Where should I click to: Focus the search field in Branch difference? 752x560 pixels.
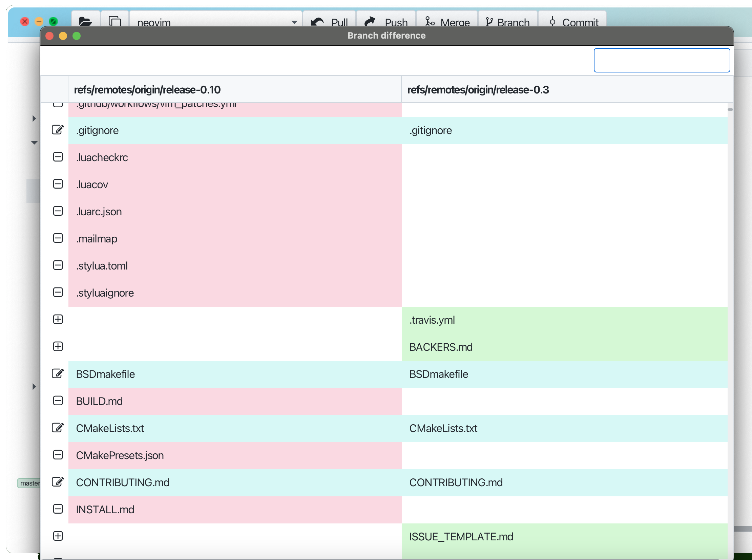click(x=662, y=60)
